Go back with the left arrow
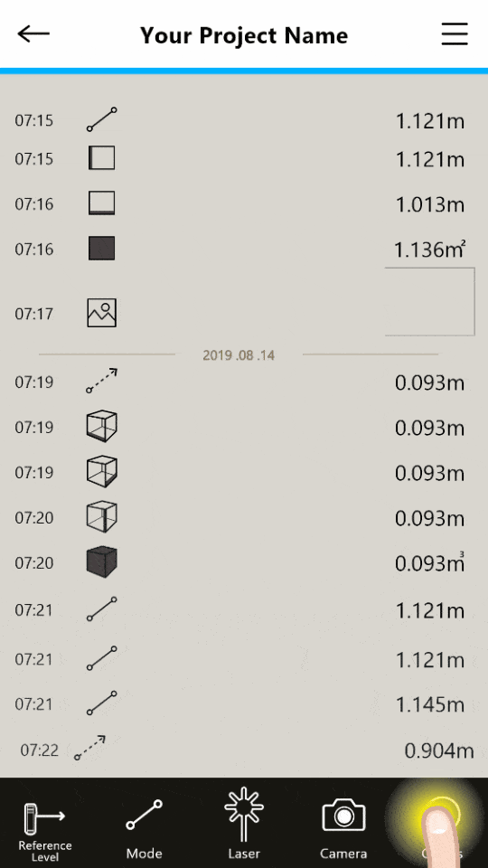 (x=33, y=33)
